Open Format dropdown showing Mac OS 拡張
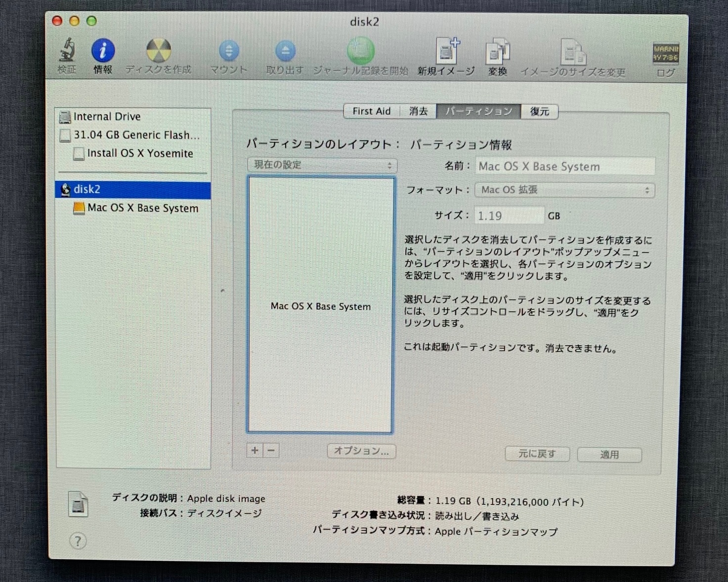The image size is (728, 582). 564,190
